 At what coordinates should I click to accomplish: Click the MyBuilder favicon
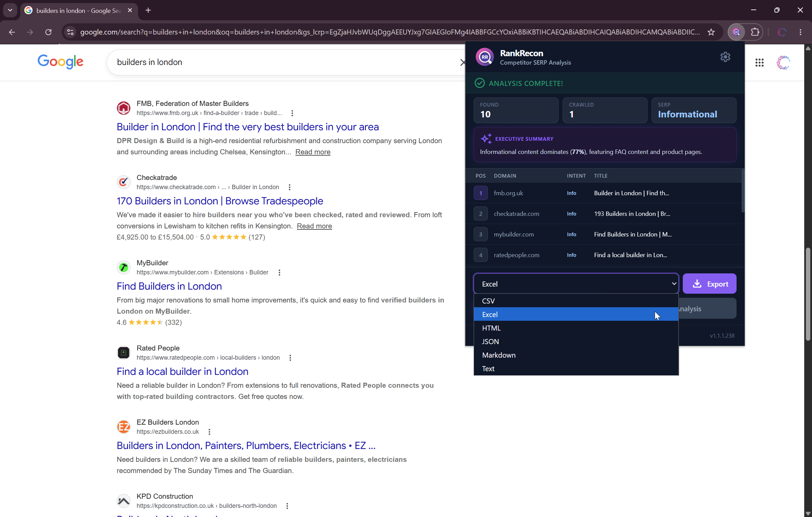point(123,267)
